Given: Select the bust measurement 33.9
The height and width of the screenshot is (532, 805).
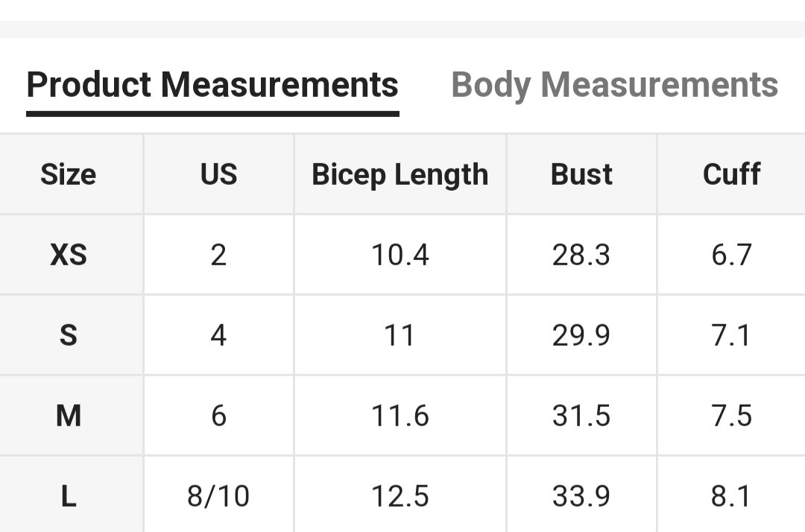Looking at the screenshot, I should click(x=581, y=495).
